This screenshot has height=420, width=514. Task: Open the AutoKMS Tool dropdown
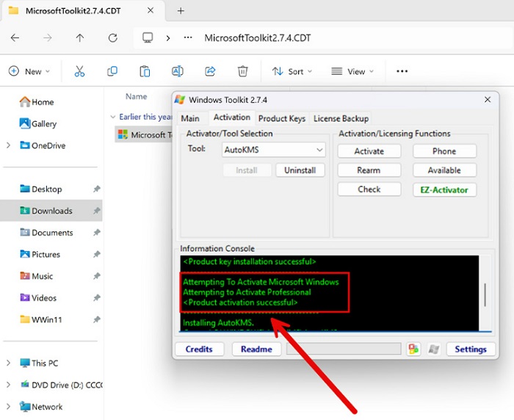[x=274, y=150]
